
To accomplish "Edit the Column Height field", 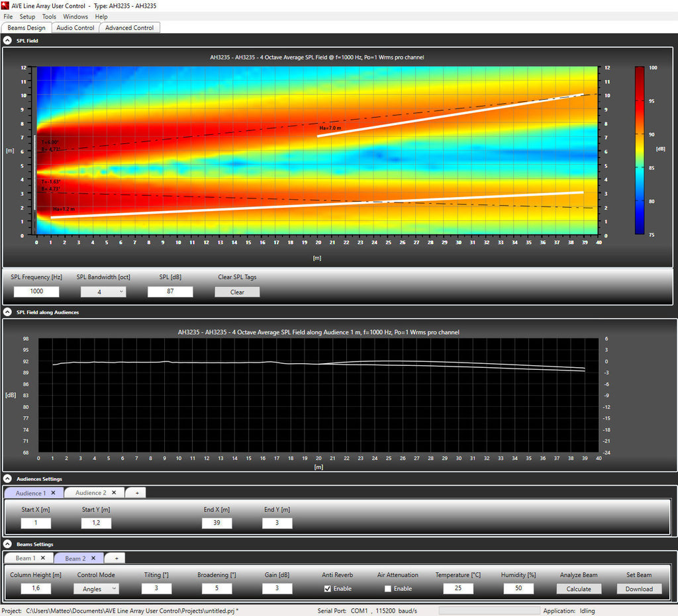I will point(36,588).
